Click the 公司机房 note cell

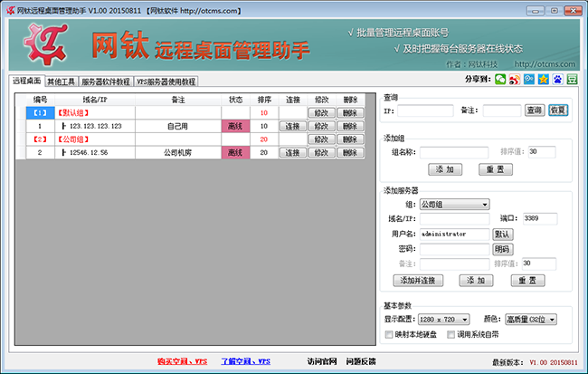177,152
